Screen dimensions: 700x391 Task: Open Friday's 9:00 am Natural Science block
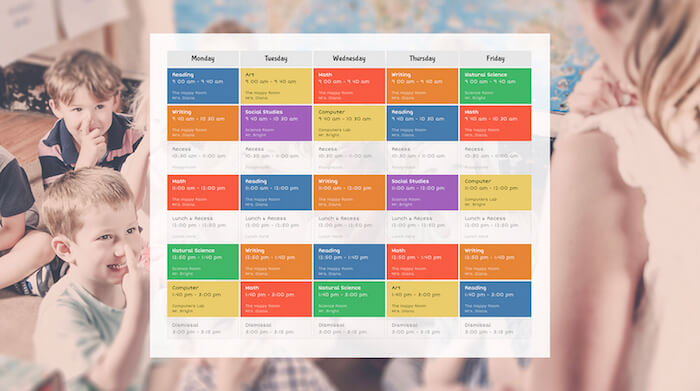pyautogui.click(x=496, y=86)
